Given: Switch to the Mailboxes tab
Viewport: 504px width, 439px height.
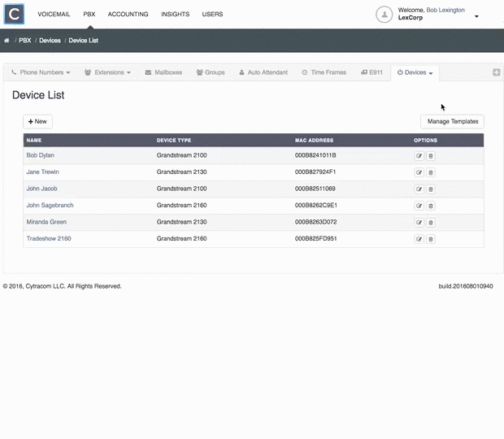Looking at the screenshot, I should point(163,72).
